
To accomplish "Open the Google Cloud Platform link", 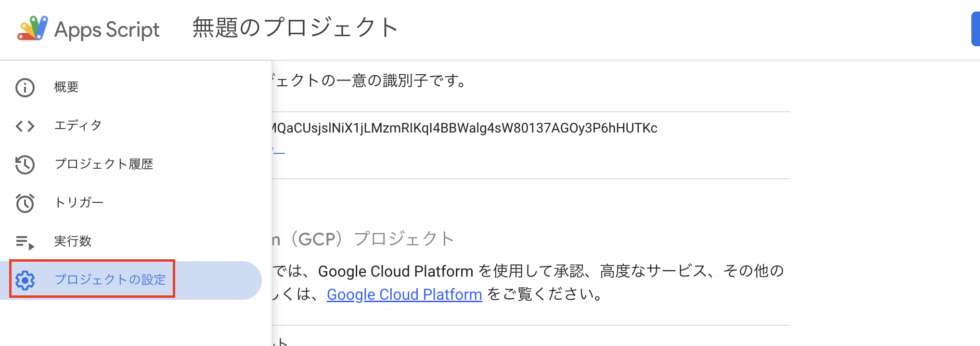I will [x=404, y=294].
